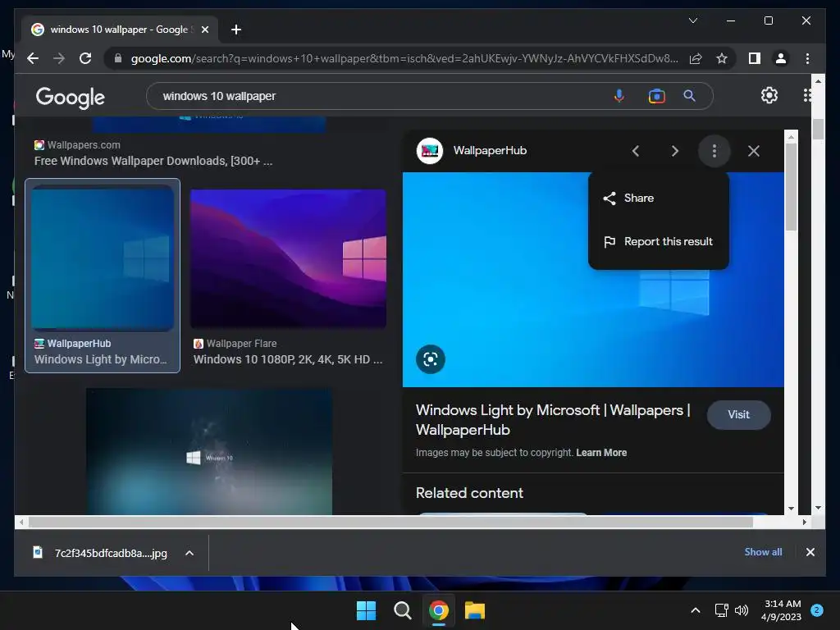This screenshot has height=630, width=840.
Task: Open Chrome three-dot menu
Action: (x=807, y=58)
